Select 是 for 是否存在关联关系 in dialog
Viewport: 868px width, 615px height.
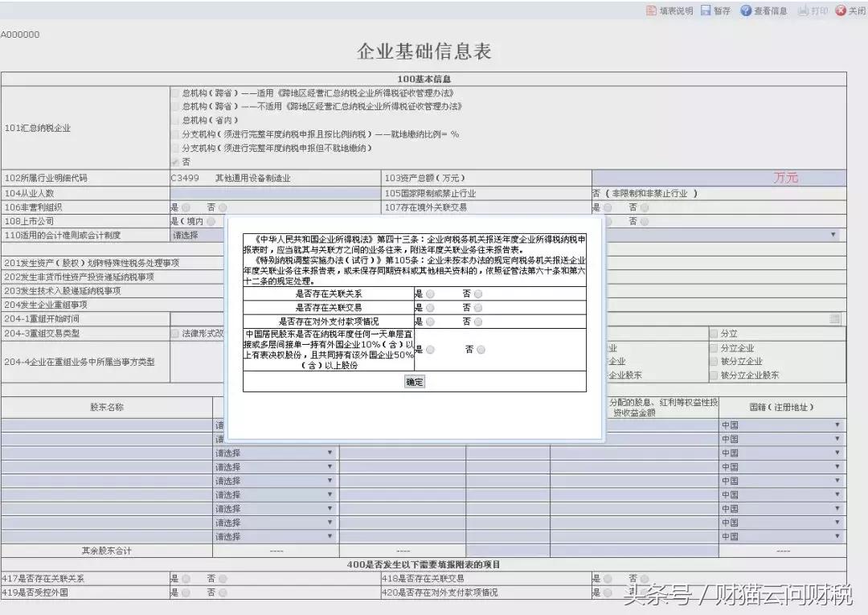click(429, 294)
